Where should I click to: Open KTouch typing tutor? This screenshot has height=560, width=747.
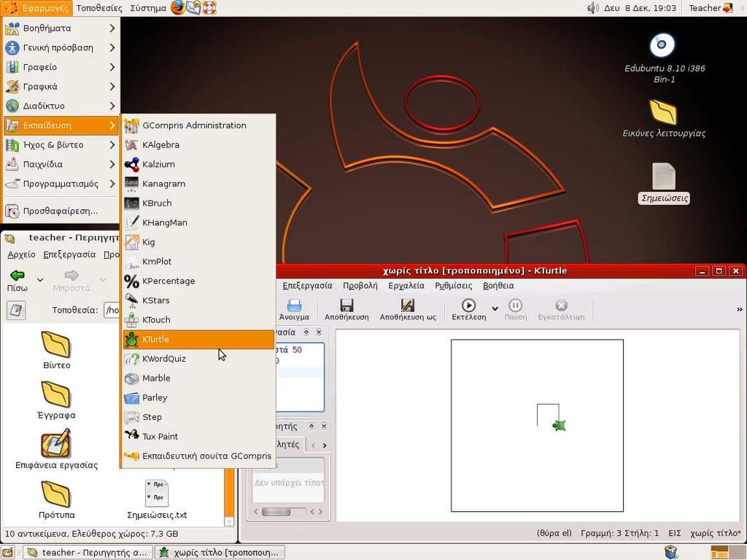coord(198,320)
